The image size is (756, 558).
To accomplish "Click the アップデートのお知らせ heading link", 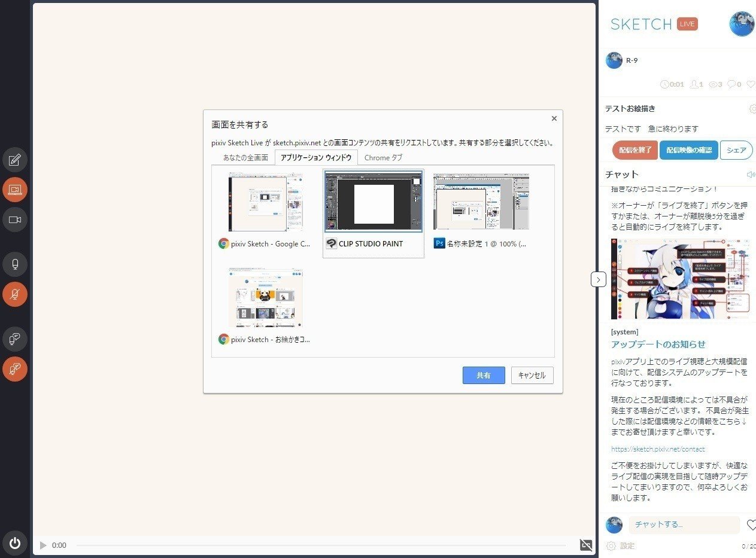I will [x=658, y=344].
